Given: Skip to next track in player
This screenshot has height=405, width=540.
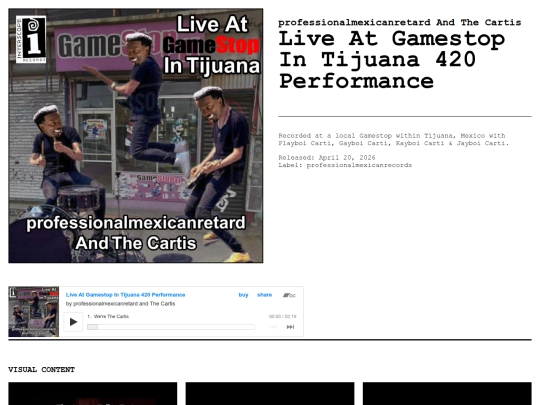Looking at the screenshot, I should 290,327.
